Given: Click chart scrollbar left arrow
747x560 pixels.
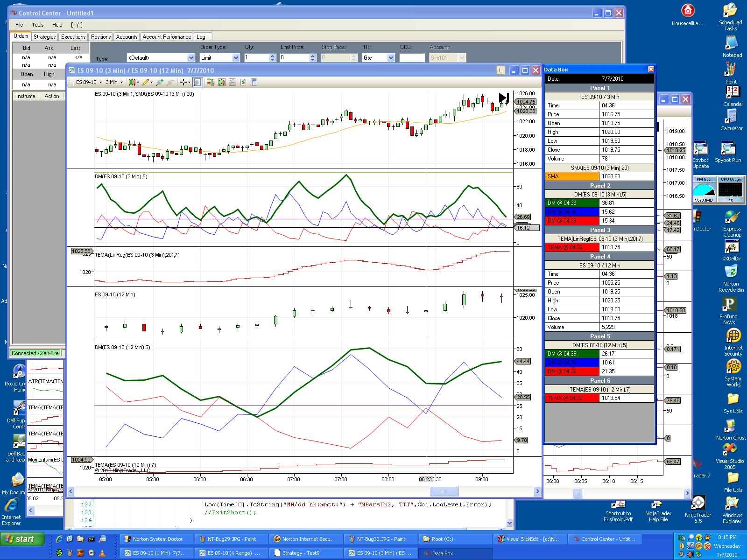Looking at the screenshot, I should (x=71, y=491).
